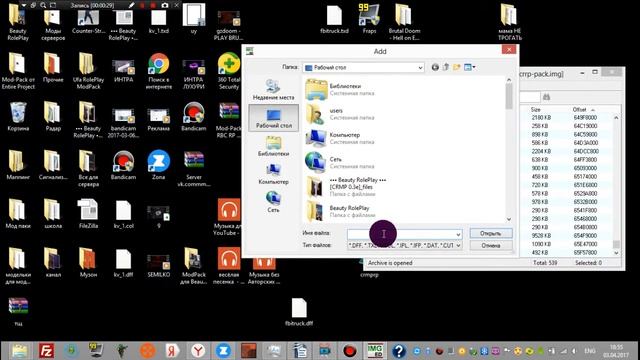This screenshot has height=360, width=640.
Task: Switch input language ENG in system tray
Action: [x=590, y=351]
